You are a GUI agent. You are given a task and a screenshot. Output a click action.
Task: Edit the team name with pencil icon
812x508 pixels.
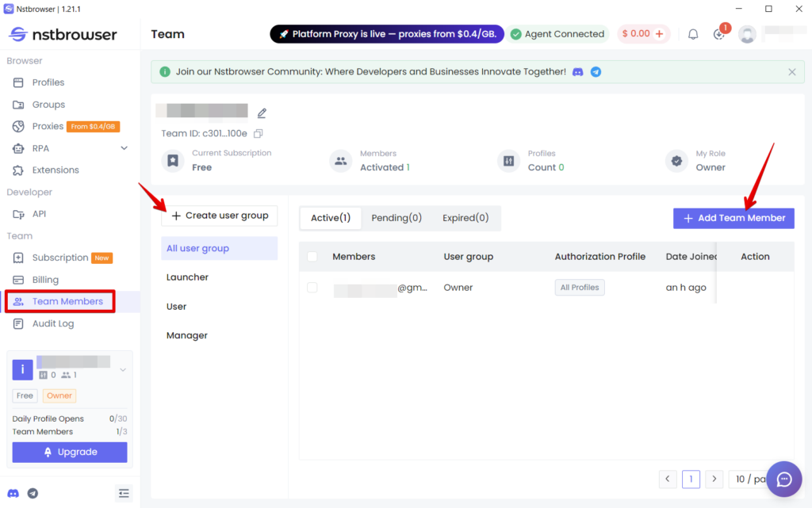(262, 113)
